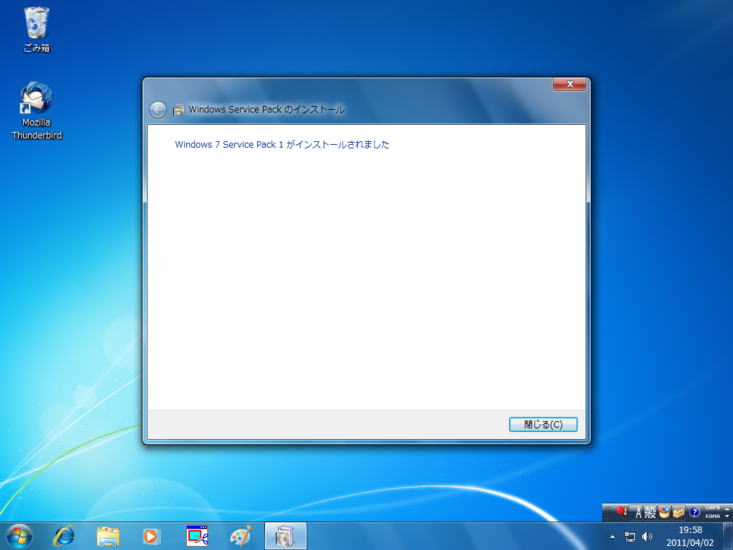This screenshot has height=550, width=733.
Task: Click the language bar help question icon
Action: click(694, 512)
